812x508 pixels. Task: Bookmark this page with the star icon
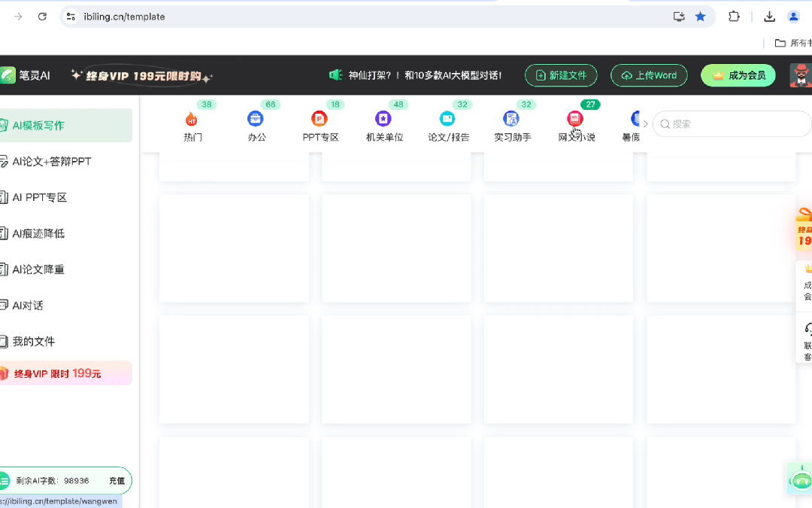click(700, 17)
